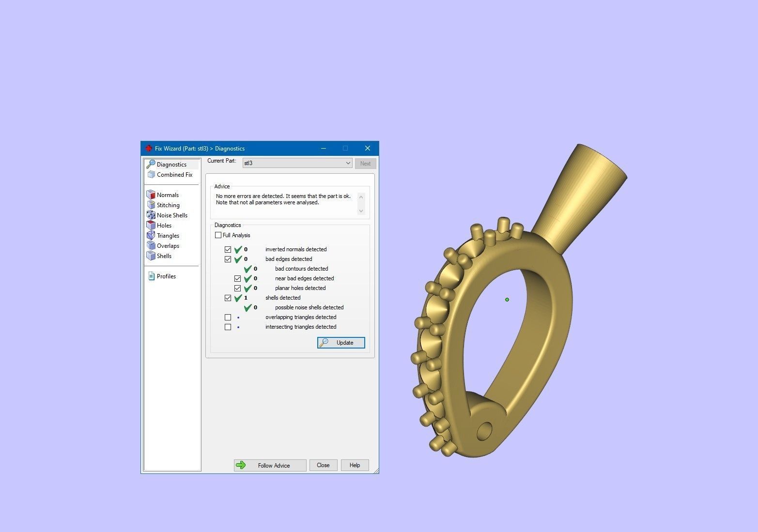Viewport: 758px width, 532px height.
Task: Select the Noise Shells page
Action: click(x=172, y=215)
